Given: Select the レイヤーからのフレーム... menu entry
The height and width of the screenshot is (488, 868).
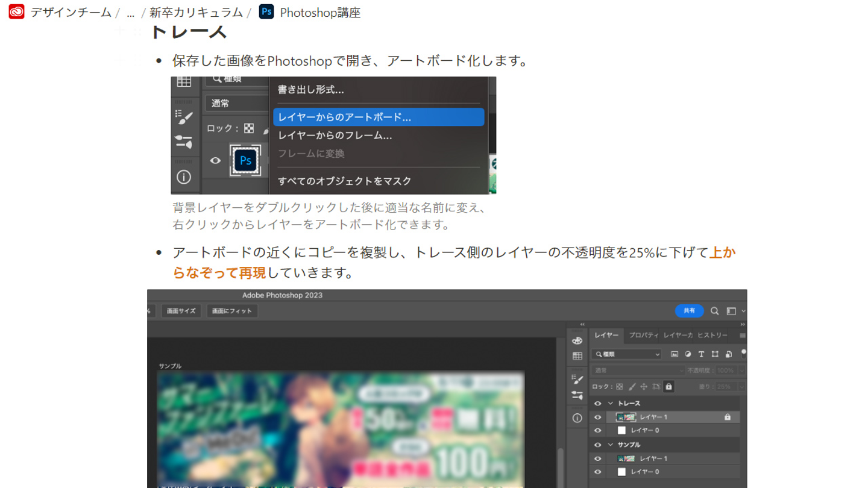Looking at the screenshot, I should click(x=335, y=136).
